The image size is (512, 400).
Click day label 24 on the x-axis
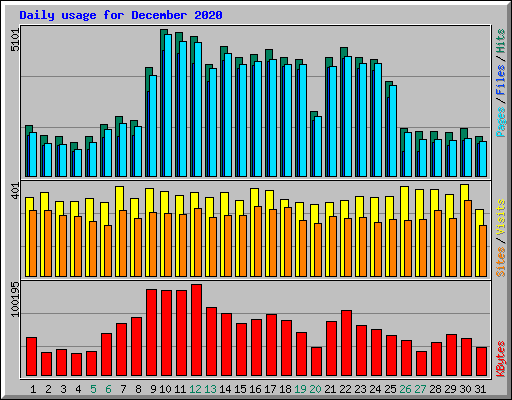tap(375, 389)
